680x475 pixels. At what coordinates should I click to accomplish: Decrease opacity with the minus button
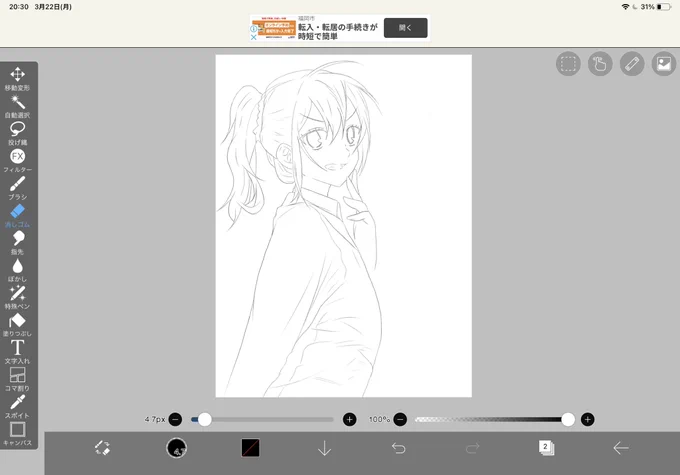pyautogui.click(x=400, y=419)
